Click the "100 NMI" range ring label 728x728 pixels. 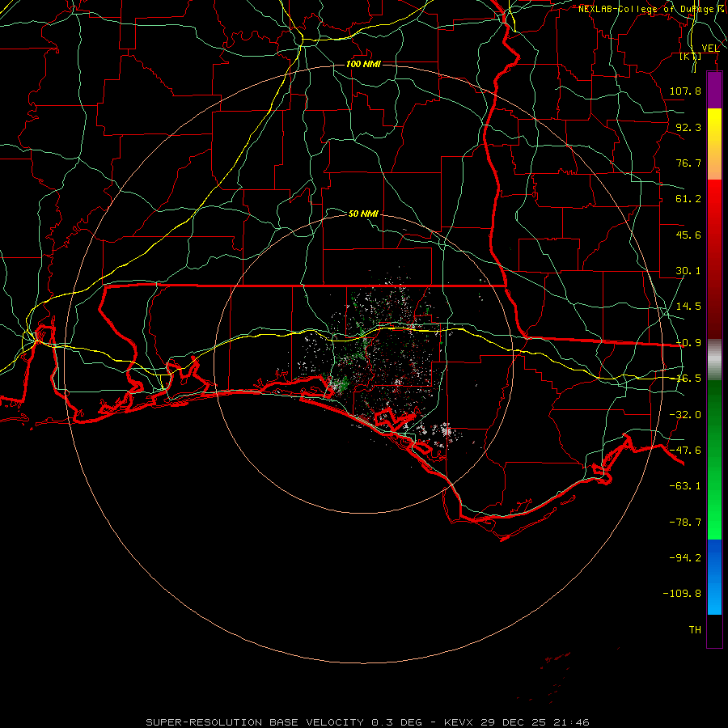[x=363, y=64]
